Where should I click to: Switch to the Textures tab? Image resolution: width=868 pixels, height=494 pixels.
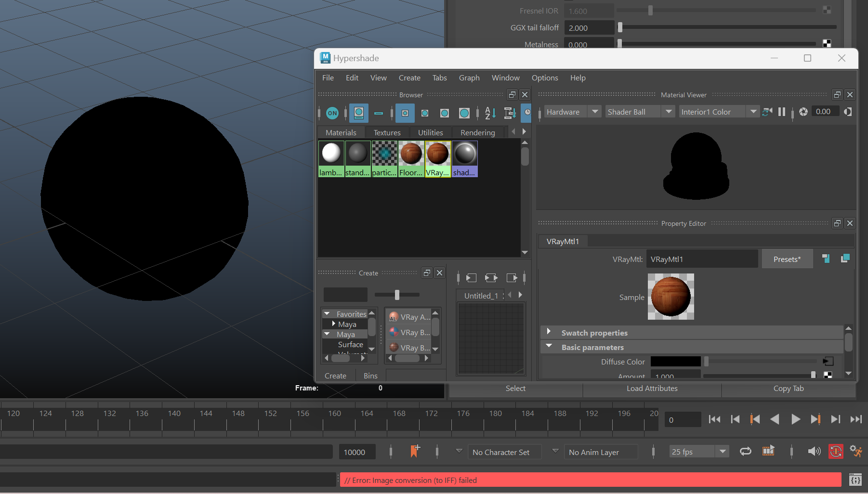pos(387,132)
